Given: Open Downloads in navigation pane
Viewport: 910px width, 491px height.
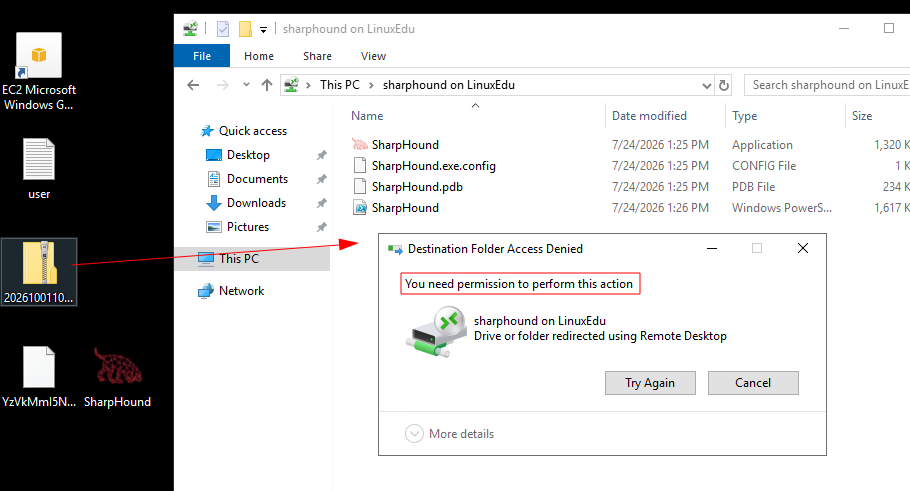Looking at the screenshot, I should pyautogui.click(x=256, y=203).
